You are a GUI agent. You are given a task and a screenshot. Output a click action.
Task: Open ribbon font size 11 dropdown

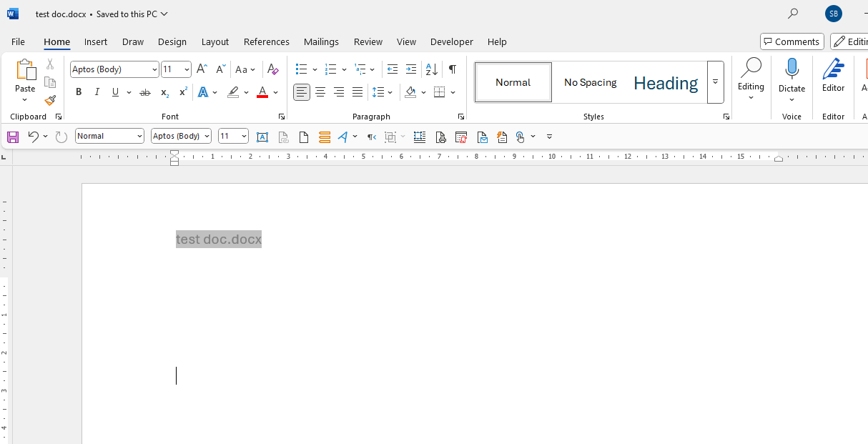[x=187, y=69]
